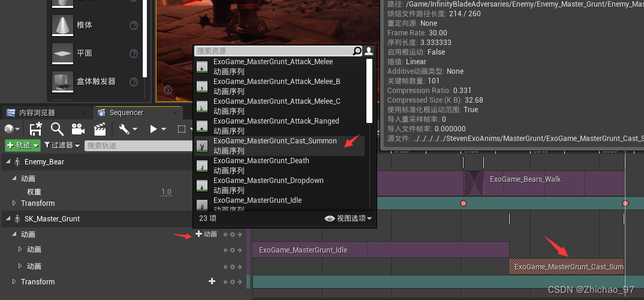This screenshot has width=644, height=300.
Task: Jump to next key on SK_Master_Grunt Transform
Action: click(239, 282)
